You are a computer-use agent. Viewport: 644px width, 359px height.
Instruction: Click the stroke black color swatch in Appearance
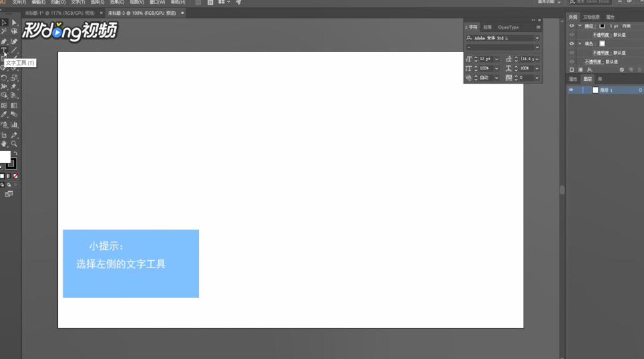click(x=602, y=26)
